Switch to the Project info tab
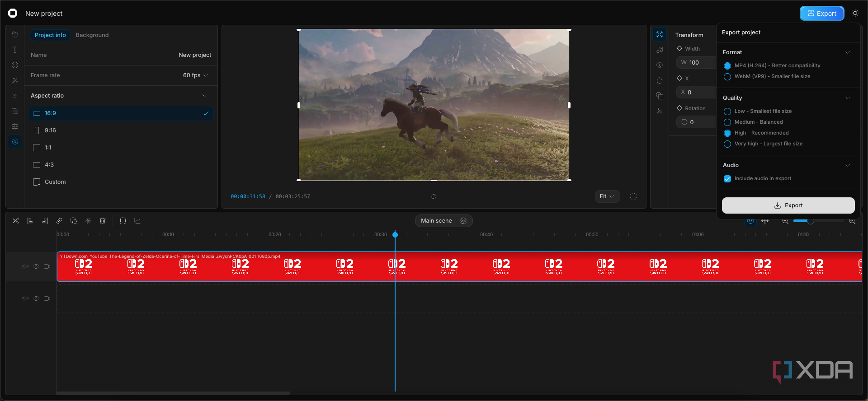Viewport: 868px width, 401px height. point(50,35)
